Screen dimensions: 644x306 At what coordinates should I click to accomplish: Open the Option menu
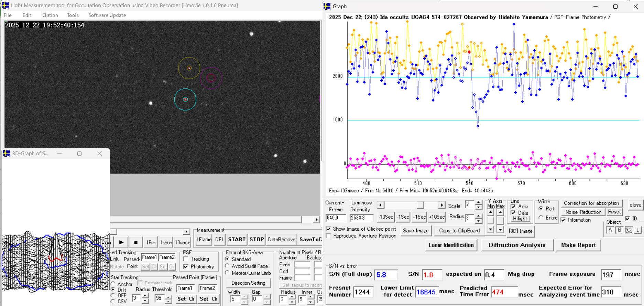50,15
